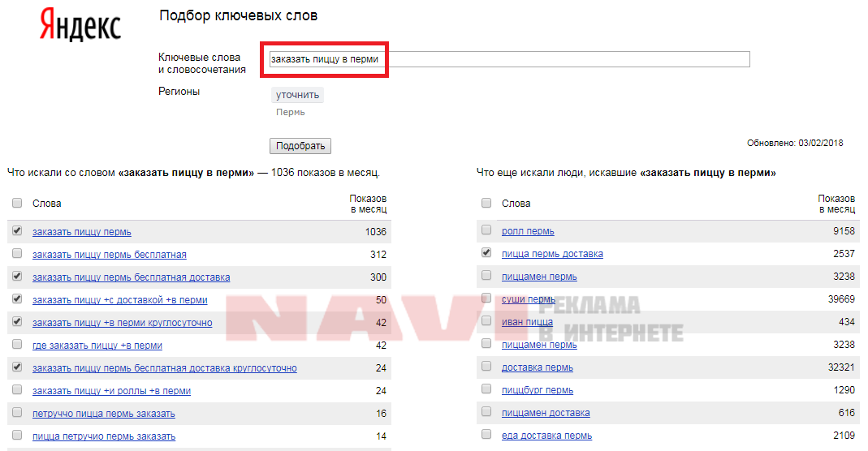The image size is (868, 451).
Task: Check the пиццбург пермь checkbox
Action: pyautogui.click(x=486, y=389)
